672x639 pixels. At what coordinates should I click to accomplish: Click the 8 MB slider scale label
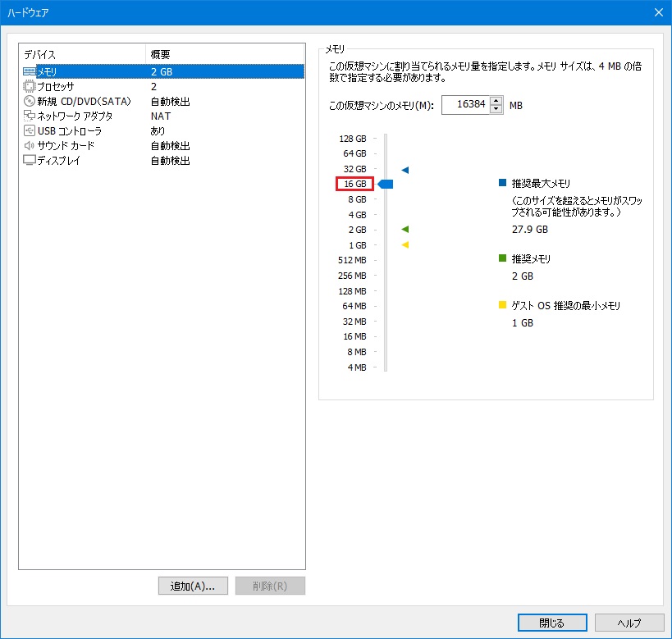[357, 352]
